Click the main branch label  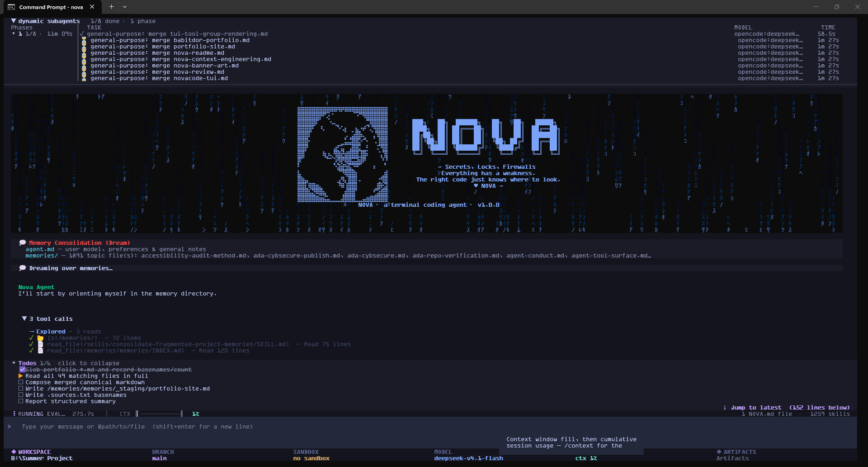[x=159, y=458]
